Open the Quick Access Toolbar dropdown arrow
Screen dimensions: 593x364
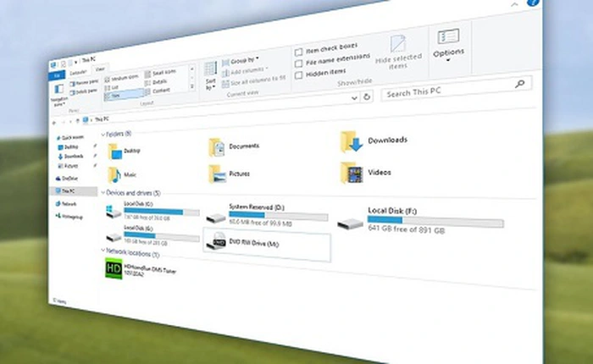(76, 62)
